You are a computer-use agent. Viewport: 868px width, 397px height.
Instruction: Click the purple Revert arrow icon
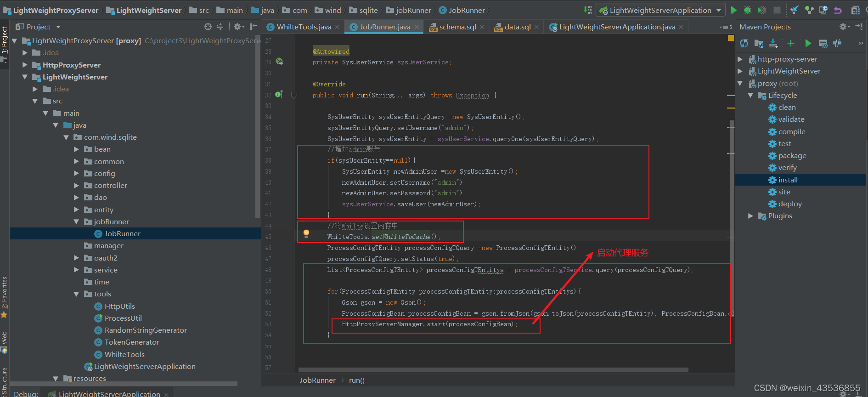(838, 10)
